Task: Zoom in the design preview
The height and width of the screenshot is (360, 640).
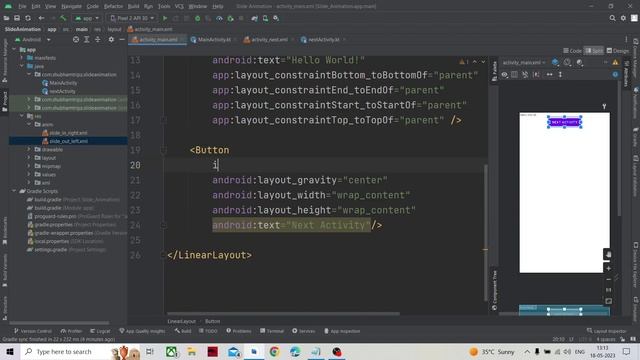Action: click(608, 269)
